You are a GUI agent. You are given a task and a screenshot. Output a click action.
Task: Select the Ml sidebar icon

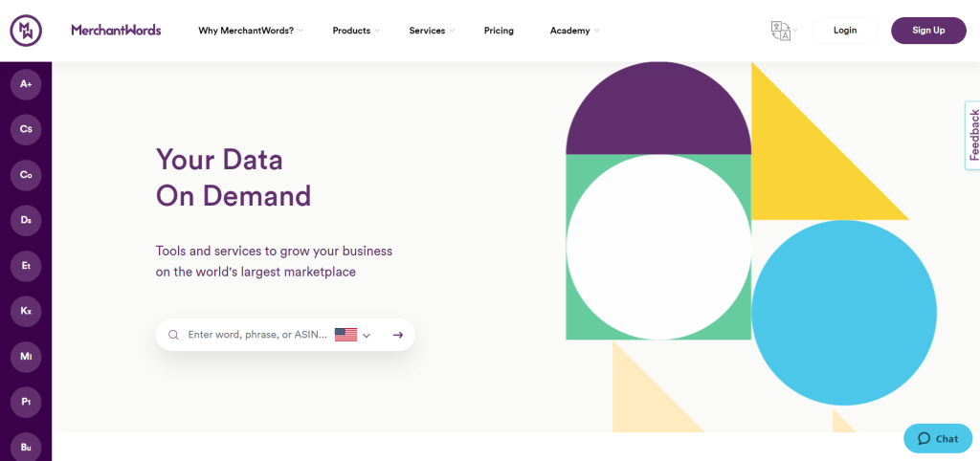pos(26,357)
